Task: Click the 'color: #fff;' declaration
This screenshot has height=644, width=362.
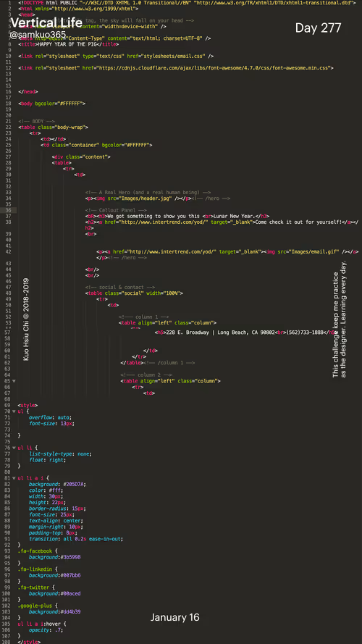Action: click(46, 490)
